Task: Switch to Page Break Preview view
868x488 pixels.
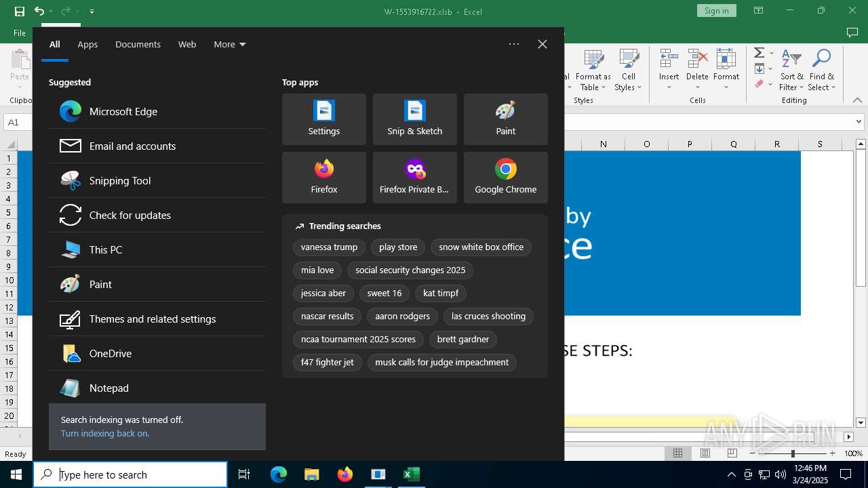Action: tap(732, 453)
